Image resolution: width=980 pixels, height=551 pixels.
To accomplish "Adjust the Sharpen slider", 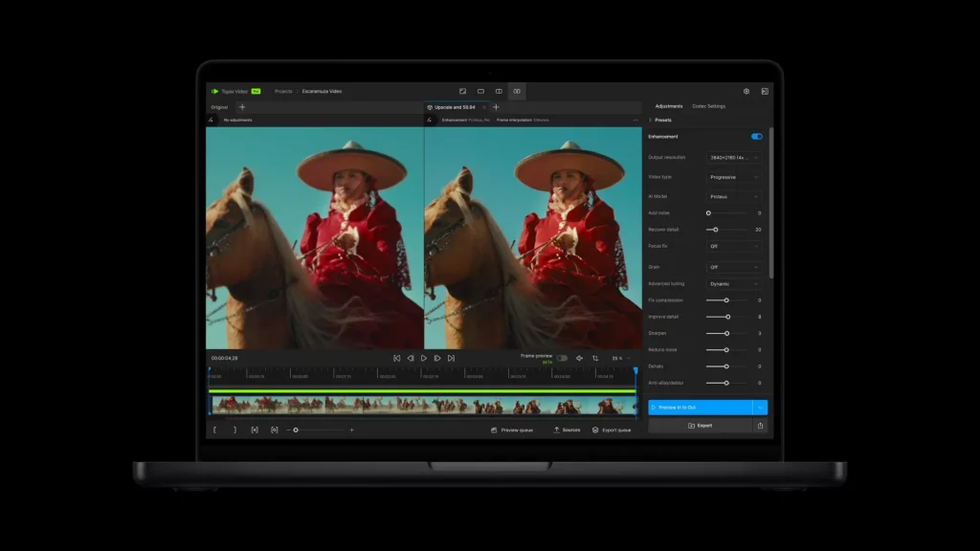I will point(726,333).
